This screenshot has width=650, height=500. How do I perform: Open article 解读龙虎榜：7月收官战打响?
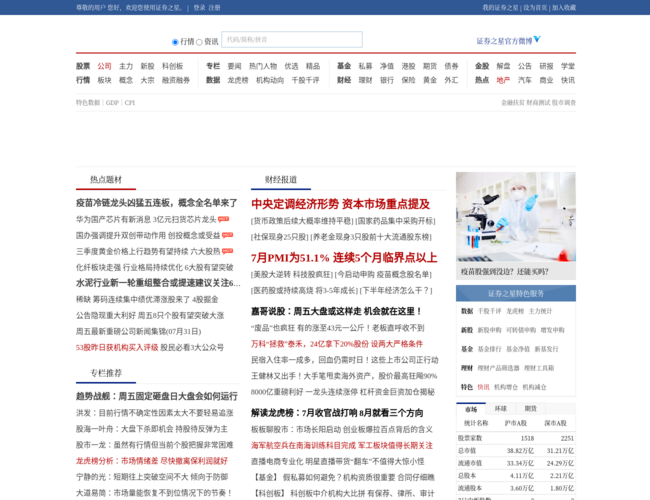pos(337,413)
